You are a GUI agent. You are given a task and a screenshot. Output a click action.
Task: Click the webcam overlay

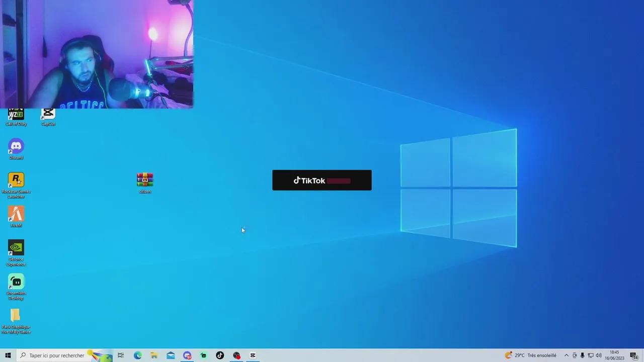tap(97, 54)
